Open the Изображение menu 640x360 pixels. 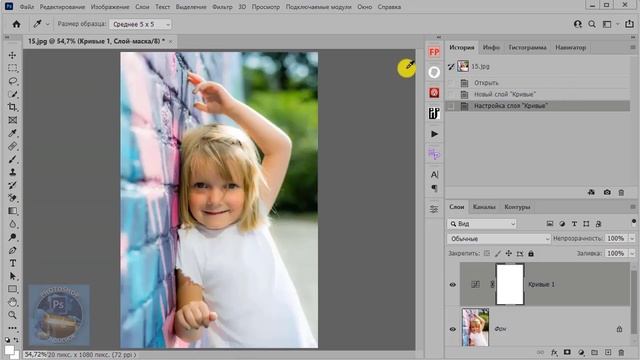pyautogui.click(x=110, y=7)
